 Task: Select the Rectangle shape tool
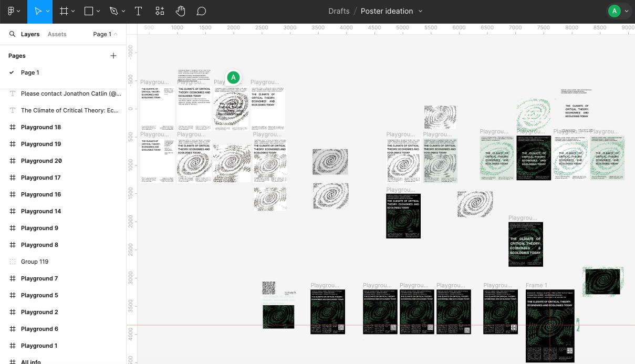pos(89,11)
